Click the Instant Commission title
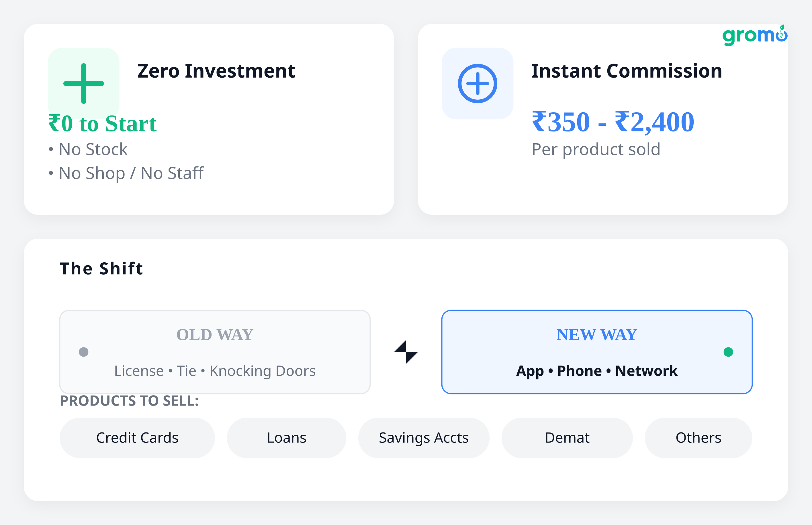Screen dimensions: 812x525 point(626,71)
